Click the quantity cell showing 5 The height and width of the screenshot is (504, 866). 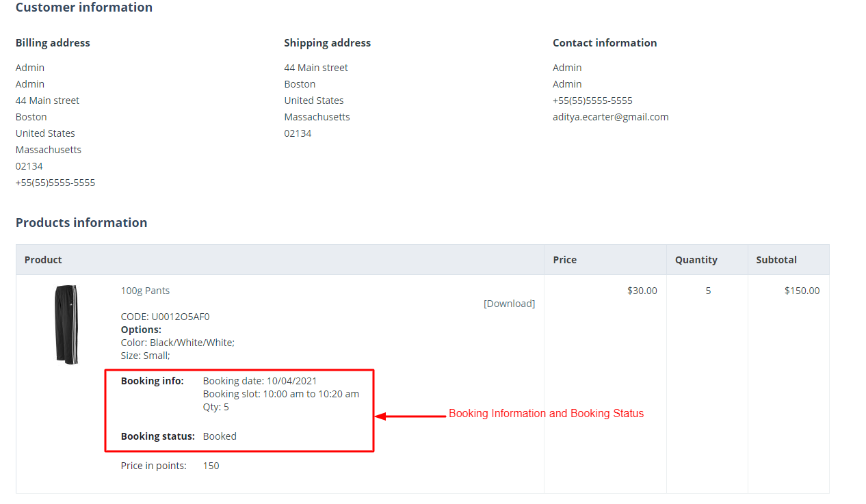coord(708,291)
